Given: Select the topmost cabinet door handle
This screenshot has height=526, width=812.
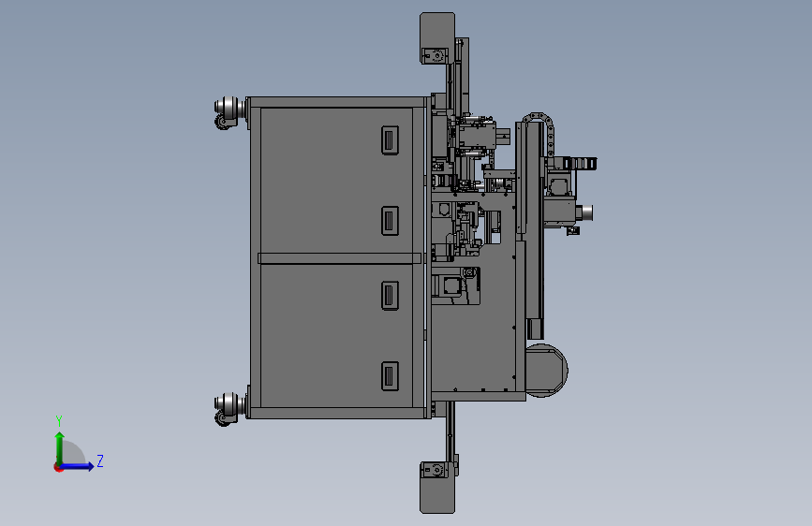Looking at the screenshot, I should [x=390, y=139].
